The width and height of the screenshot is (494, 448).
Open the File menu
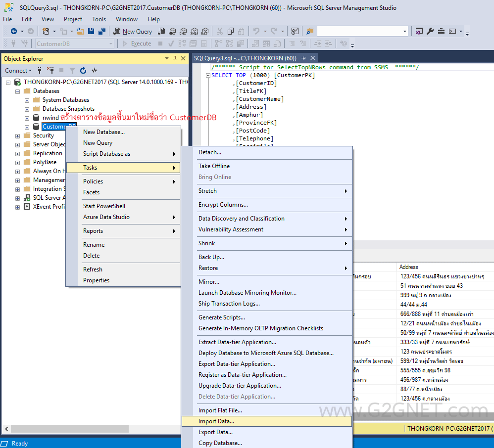coord(7,19)
